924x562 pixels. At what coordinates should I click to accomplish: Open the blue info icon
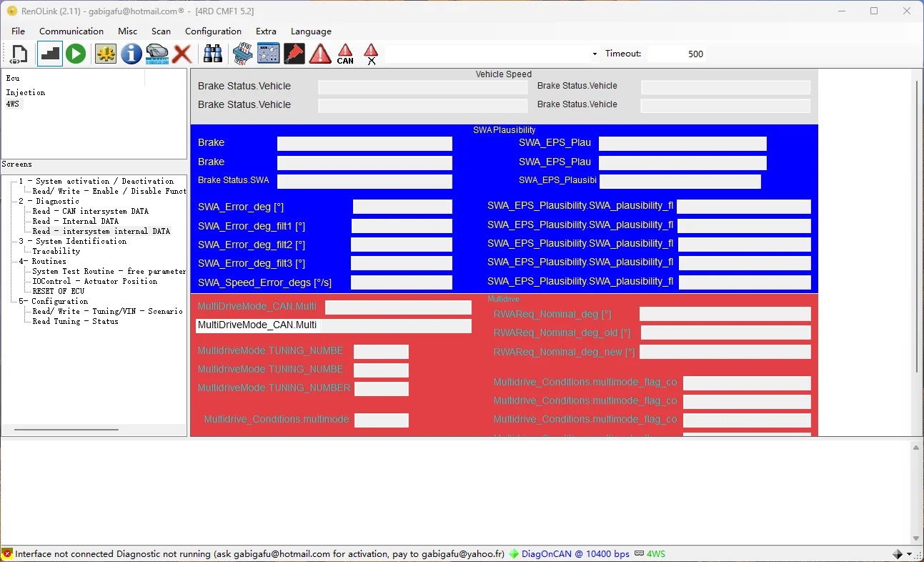coord(131,54)
